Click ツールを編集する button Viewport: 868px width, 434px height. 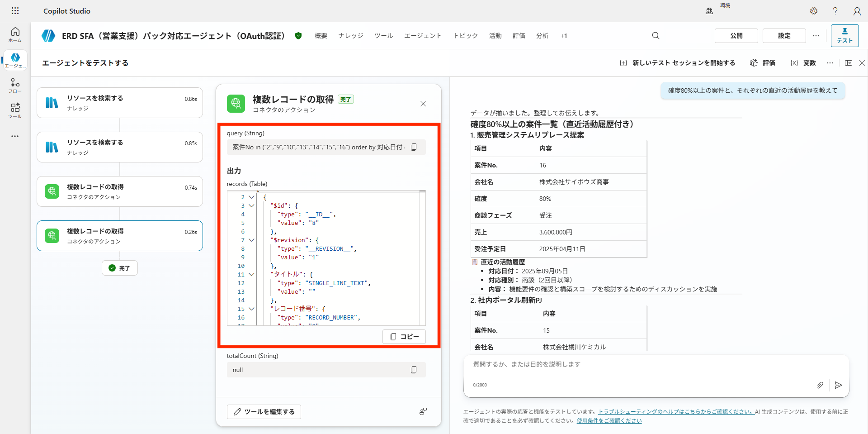click(264, 412)
